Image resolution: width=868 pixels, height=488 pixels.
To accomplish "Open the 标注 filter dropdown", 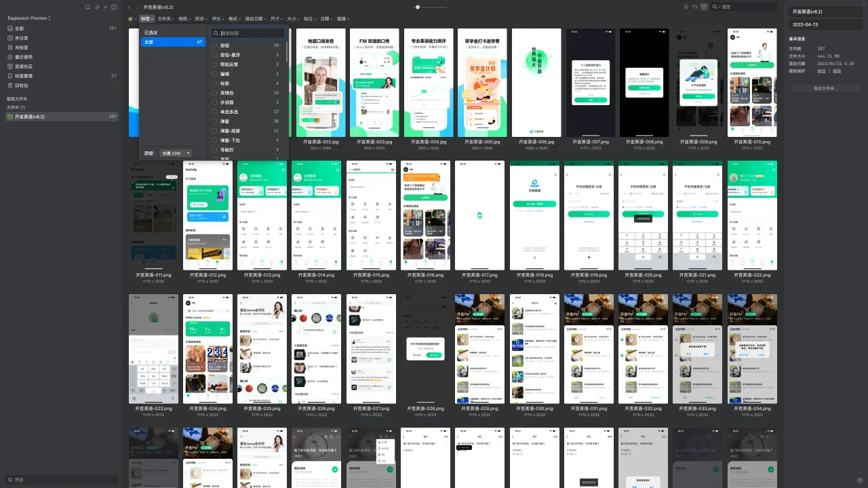I will click(311, 19).
